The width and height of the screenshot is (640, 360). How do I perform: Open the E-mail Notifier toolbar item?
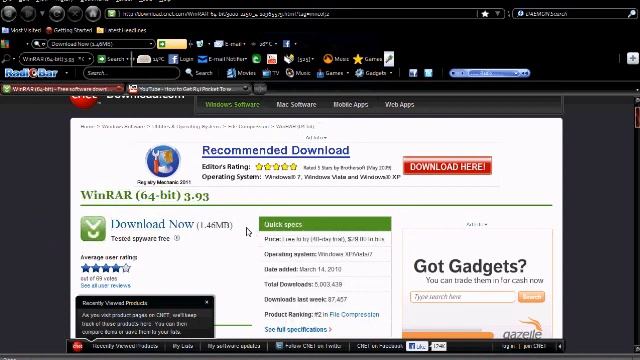click(x=222, y=59)
